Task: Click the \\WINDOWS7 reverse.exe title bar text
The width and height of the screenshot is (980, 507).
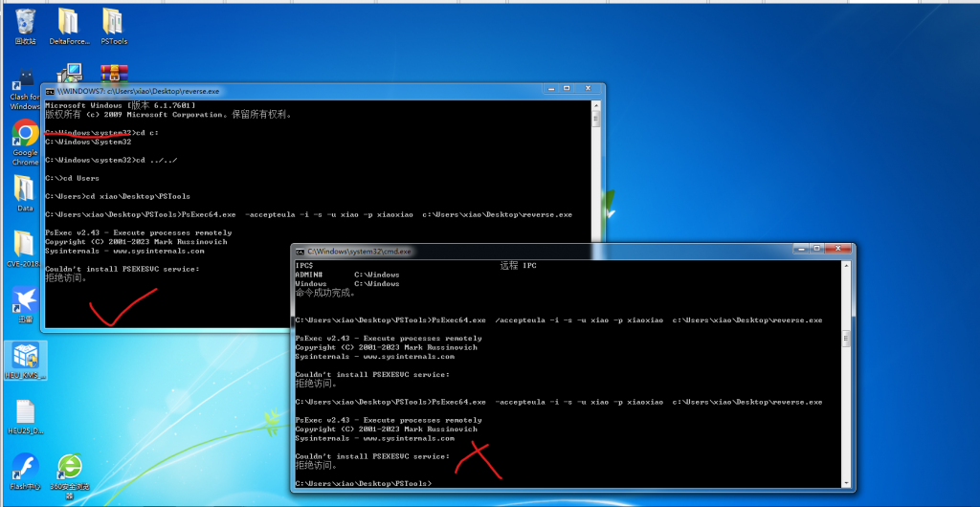Action: pyautogui.click(x=138, y=91)
